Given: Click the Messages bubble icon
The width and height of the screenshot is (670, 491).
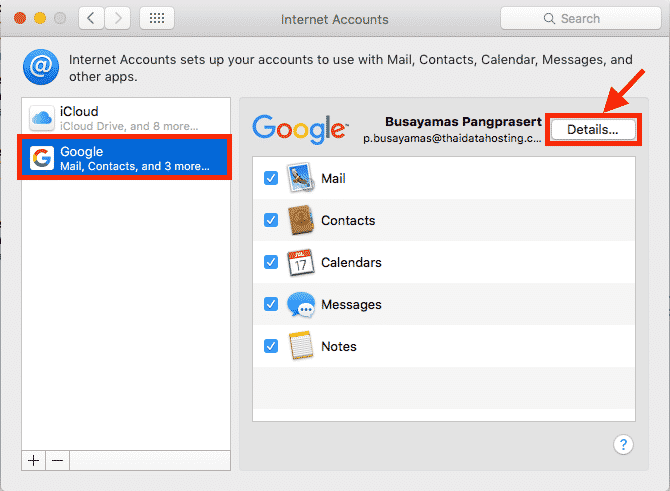Looking at the screenshot, I should click(301, 304).
